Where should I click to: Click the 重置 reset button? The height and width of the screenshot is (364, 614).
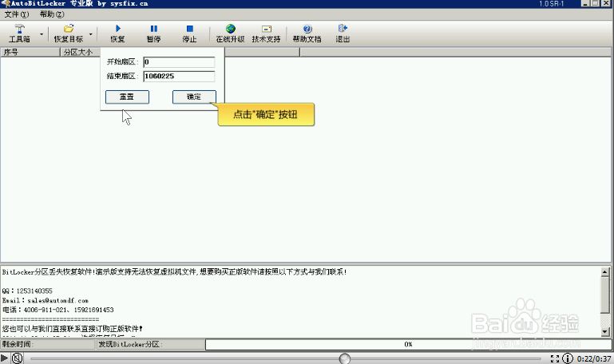[127, 97]
